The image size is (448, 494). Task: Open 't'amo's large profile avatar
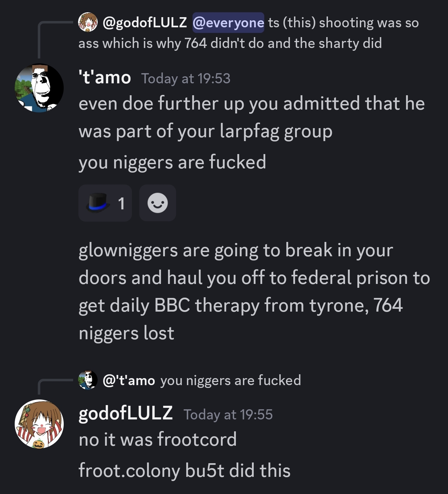[39, 88]
